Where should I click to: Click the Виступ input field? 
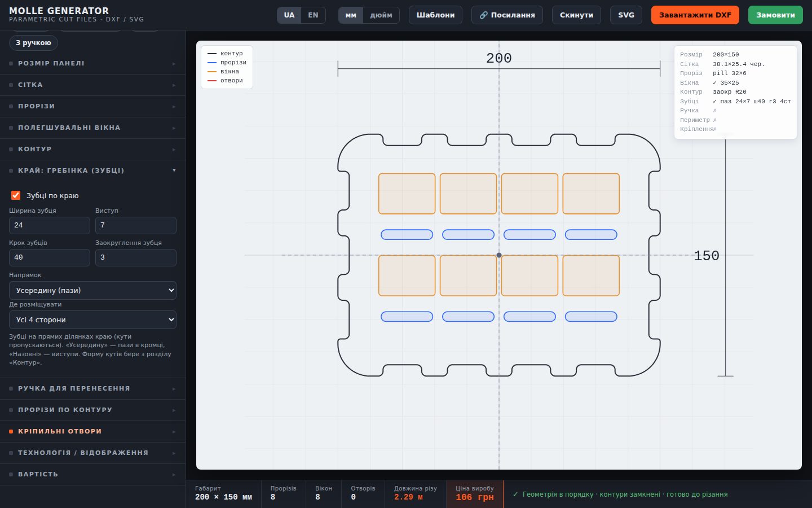(x=136, y=225)
